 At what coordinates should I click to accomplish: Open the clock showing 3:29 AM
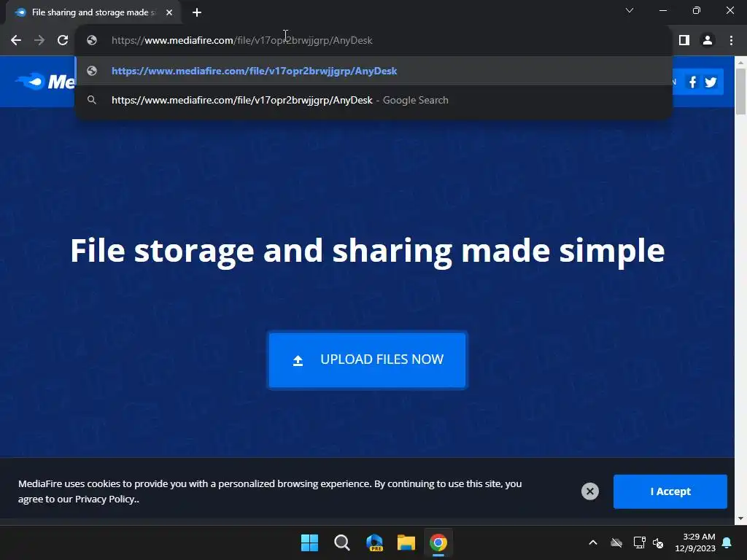coord(694,542)
